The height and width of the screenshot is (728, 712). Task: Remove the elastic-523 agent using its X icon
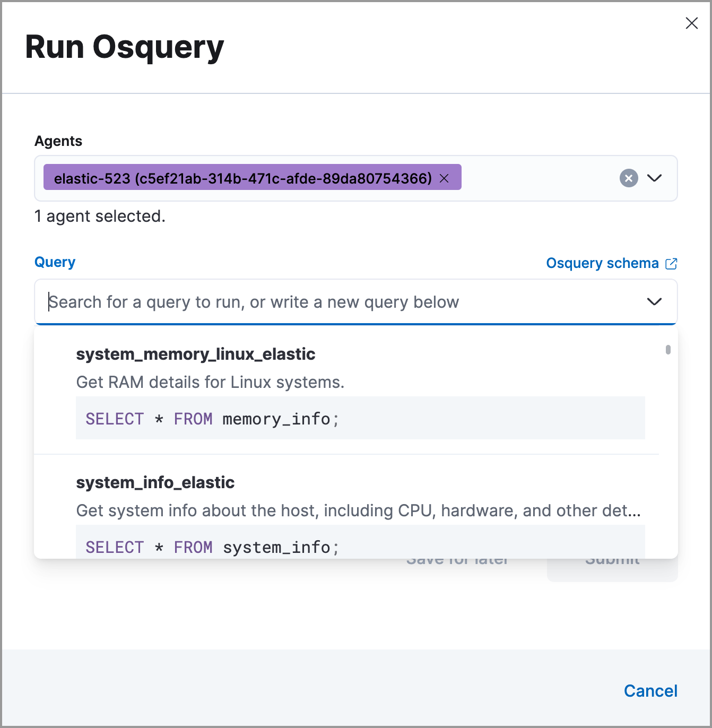444,178
